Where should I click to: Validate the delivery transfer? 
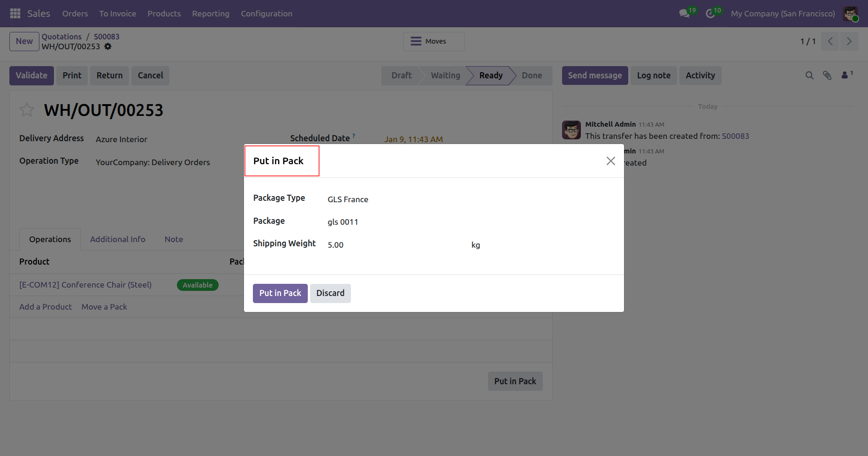click(x=31, y=76)
